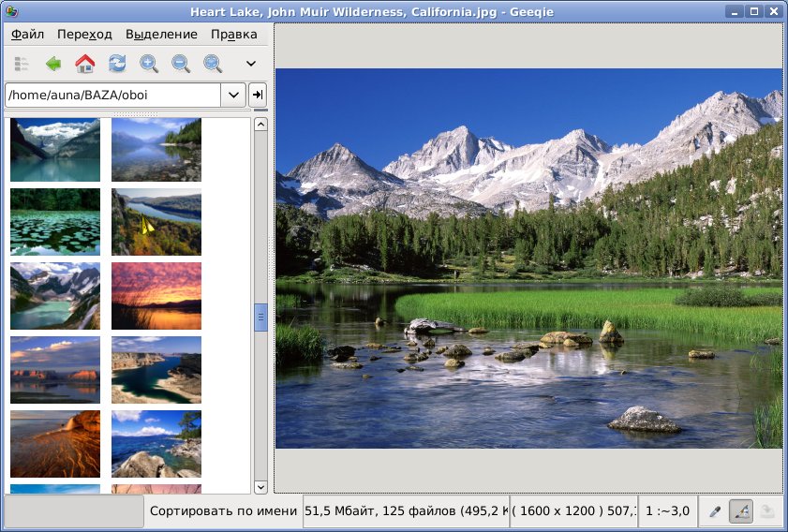Click the pixel info pipette icon
Image resolution: width=788 pixels, height=532 pixels.
pos(715,511)
